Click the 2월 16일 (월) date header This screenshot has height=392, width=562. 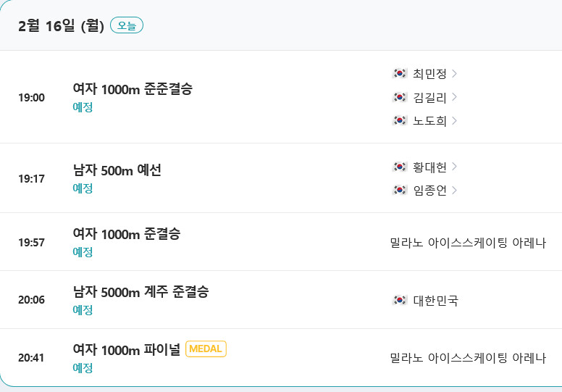pos(61,25)
